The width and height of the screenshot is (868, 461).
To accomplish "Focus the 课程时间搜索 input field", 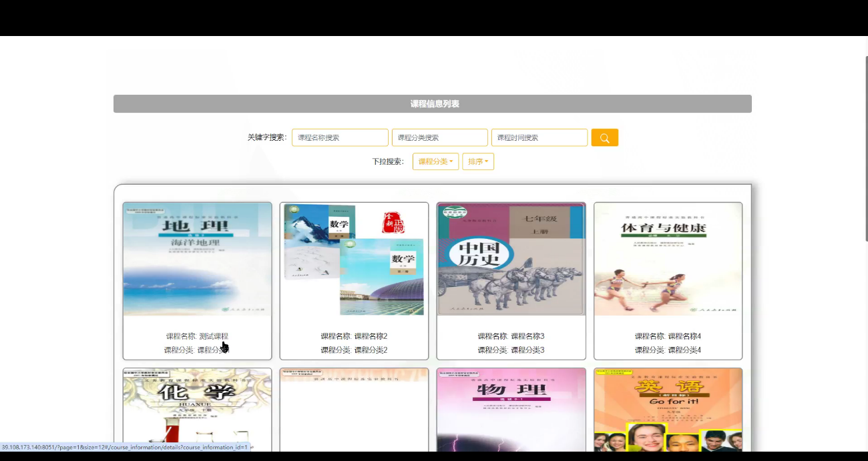I will (539, 137).
